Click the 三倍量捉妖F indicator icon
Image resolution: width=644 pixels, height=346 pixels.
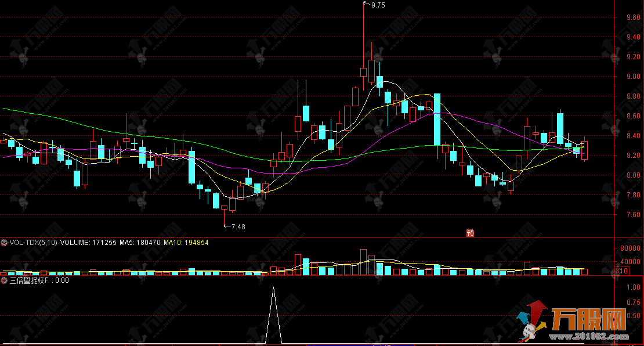4,280
